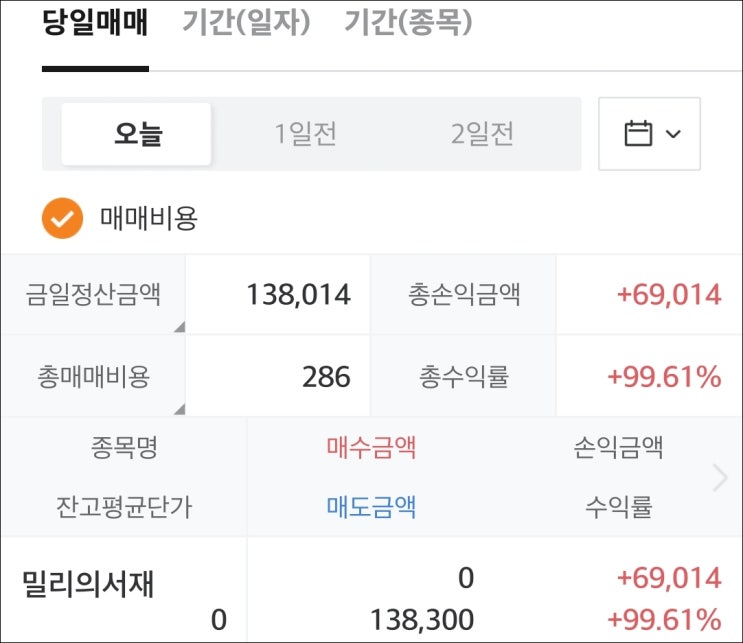Sort by 매도금액 column header
The width and height of the screenshot is (743, 643).
click(x=371, y=507)
